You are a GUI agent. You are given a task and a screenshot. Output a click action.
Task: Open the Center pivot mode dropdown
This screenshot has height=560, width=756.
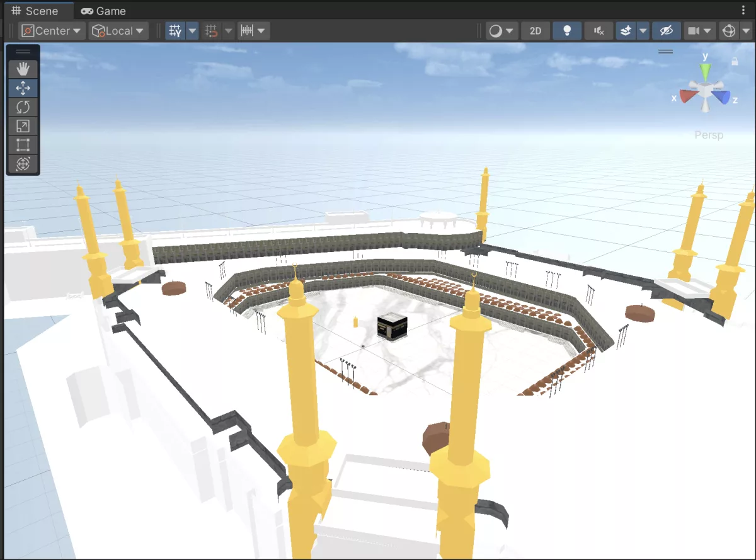pyautogui.click(x=52, y=31)
